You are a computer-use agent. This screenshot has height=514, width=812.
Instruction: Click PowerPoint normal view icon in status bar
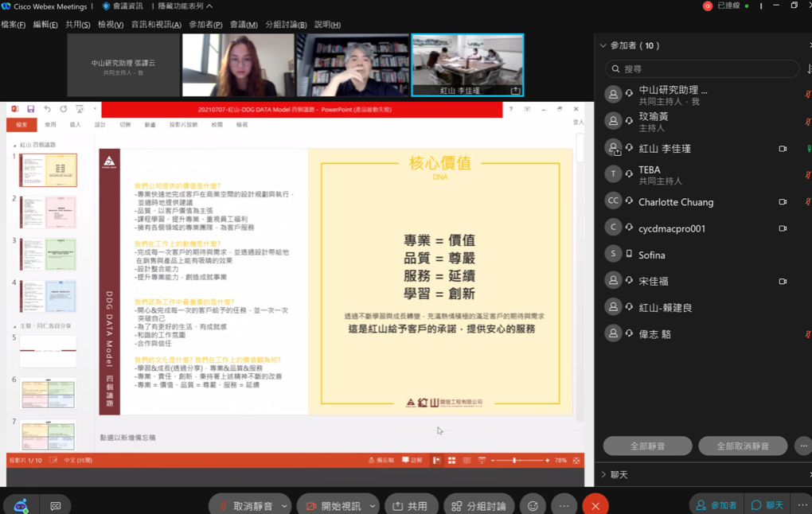tap(436, 460)
